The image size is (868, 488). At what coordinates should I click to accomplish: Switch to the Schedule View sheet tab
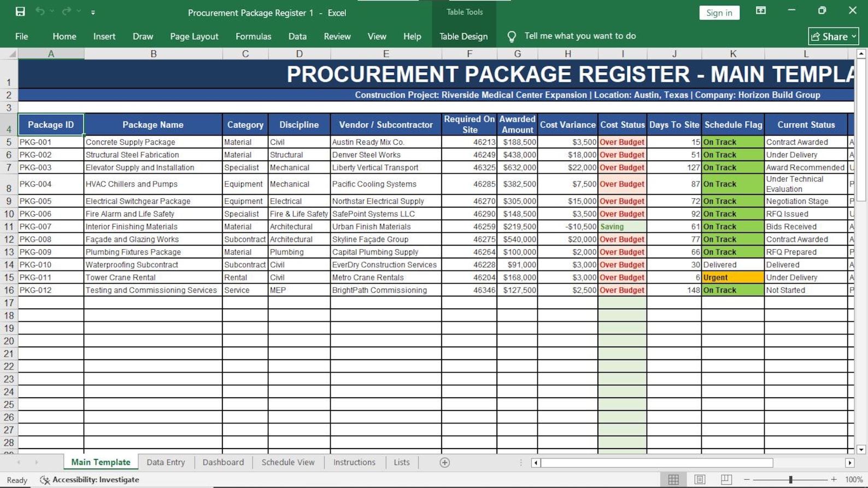tap(288, 462)
